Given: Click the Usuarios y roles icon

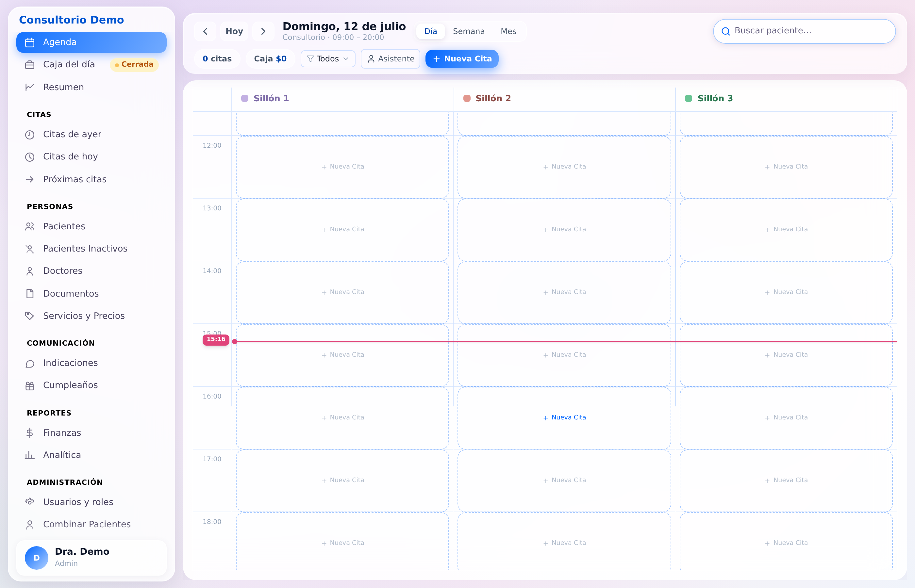Looking at the screenshot, I should (x=30, y=502).
